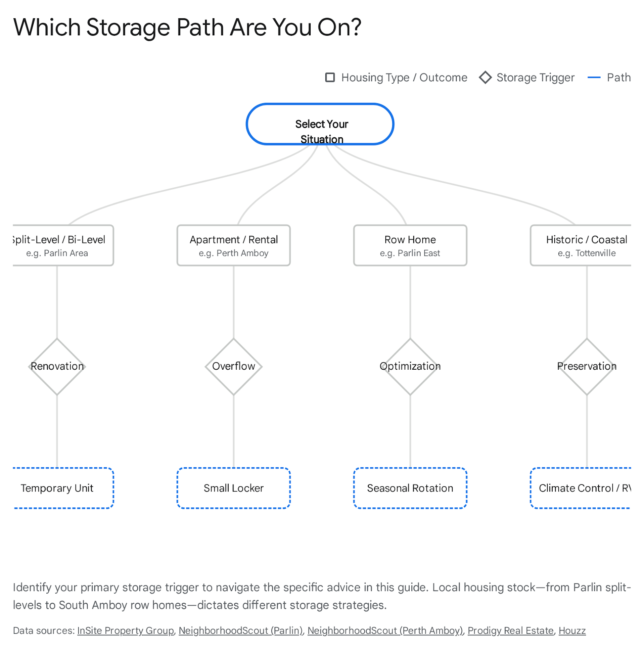
Task: Choose the Split-Level / Bi-Level housing box
Action: coord(61,245)
